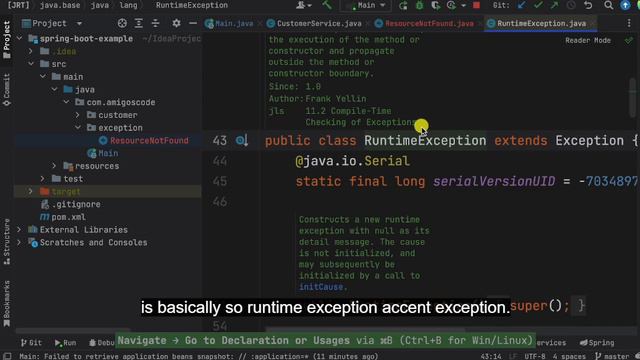Click the initCause link in the documentation

click(321, 287)
